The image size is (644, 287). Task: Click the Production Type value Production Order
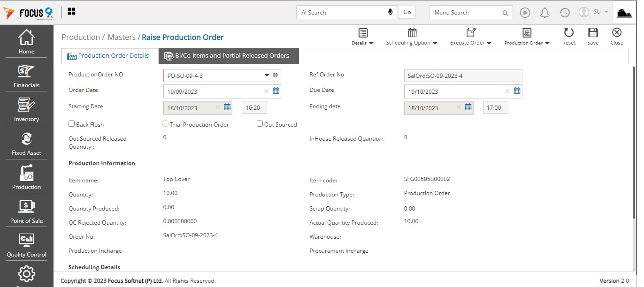coord(427,193)
